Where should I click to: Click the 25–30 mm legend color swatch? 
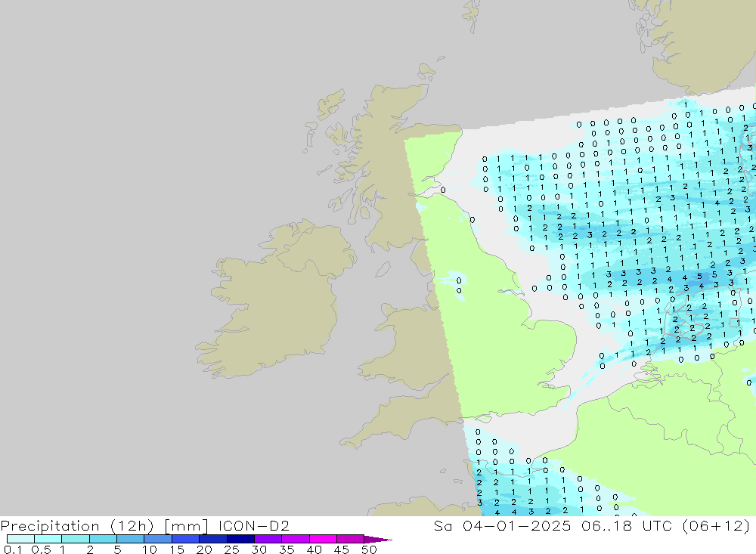[240, 539]
